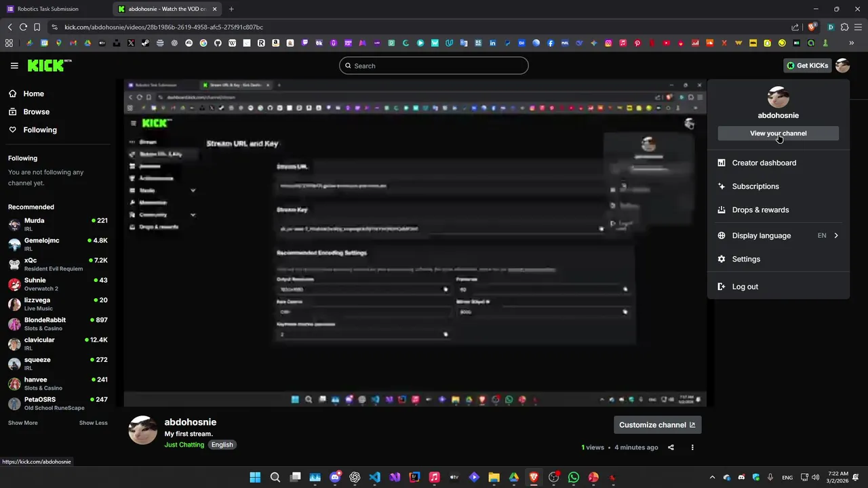Open the apps grid in the bookmarks bar
868x488 pixels.
pos(9,43)
